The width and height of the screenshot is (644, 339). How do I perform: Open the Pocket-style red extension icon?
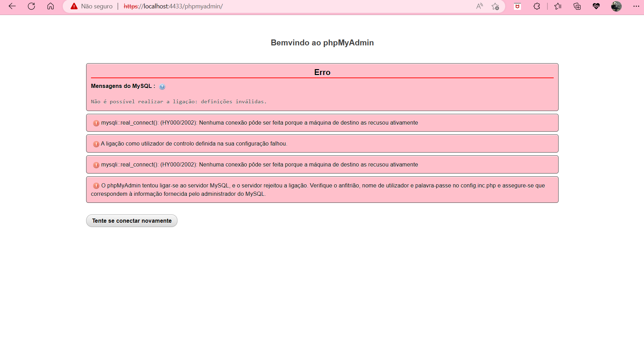point(517,6)
